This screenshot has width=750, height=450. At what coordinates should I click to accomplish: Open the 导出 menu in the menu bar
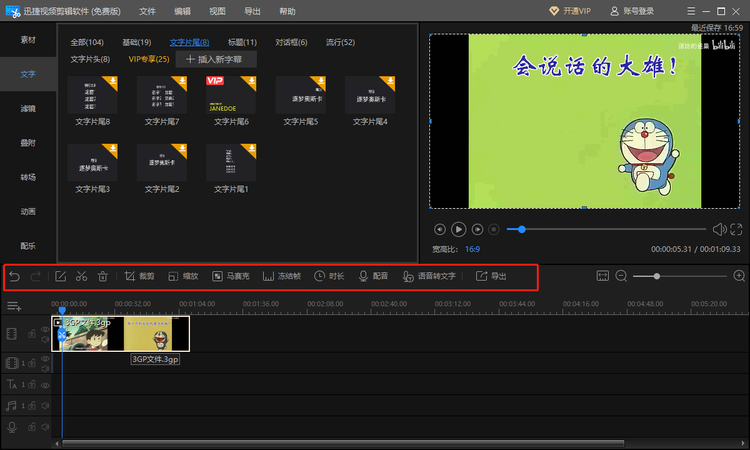[252, 11]
